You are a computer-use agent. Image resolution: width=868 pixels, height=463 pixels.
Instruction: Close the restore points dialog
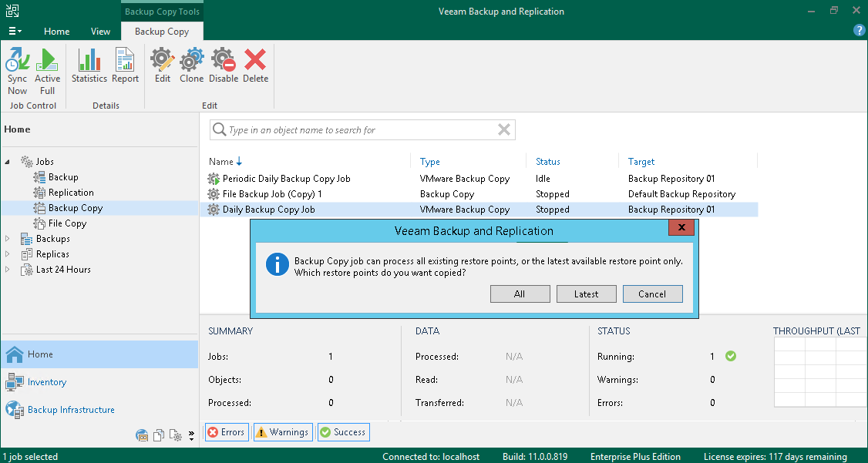pos(681,228)
